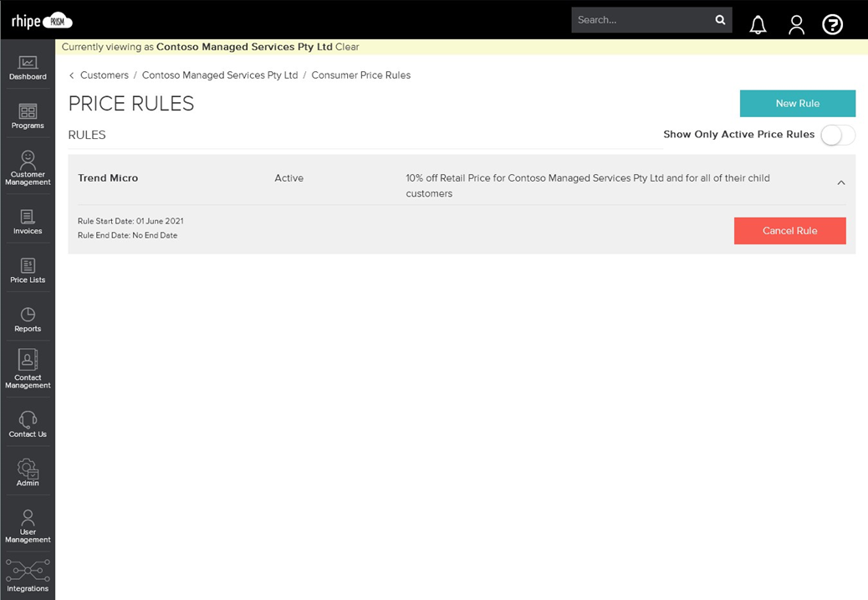Click Rule End Date: No End Date
Screen dimensions: 868x600
[x=127, y=235]
